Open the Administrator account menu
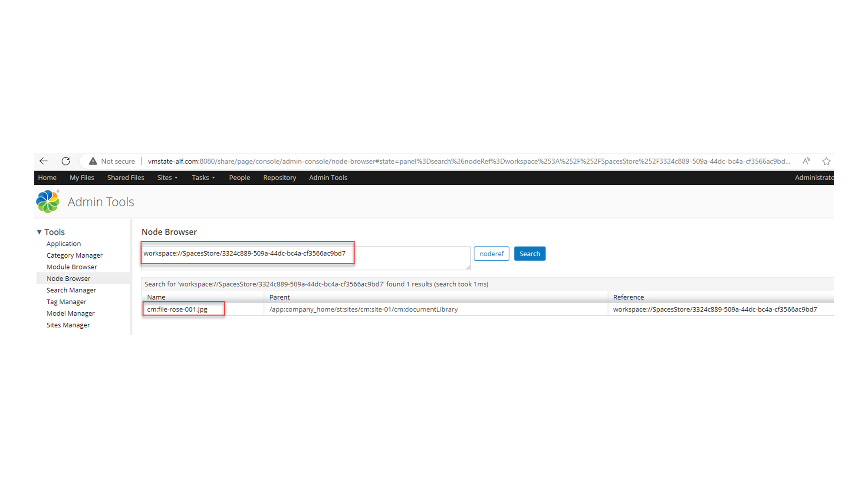The height and width of the screenshot is (488, 868). tap(815, 177)
